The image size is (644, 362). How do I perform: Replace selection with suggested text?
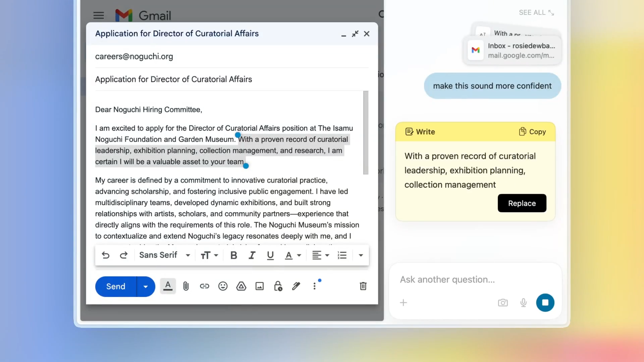point(522,203)
